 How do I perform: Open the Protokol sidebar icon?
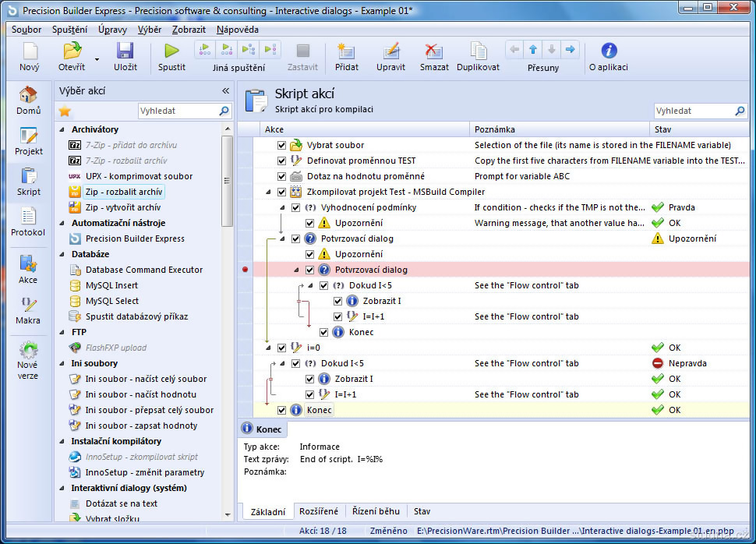tap(28, 216)
